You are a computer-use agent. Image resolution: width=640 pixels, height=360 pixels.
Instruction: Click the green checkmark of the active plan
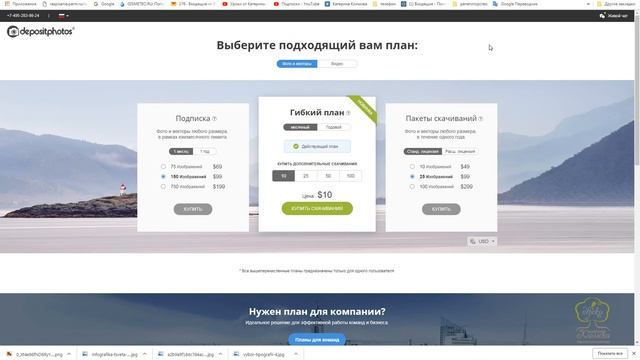(x=296, y=146)
